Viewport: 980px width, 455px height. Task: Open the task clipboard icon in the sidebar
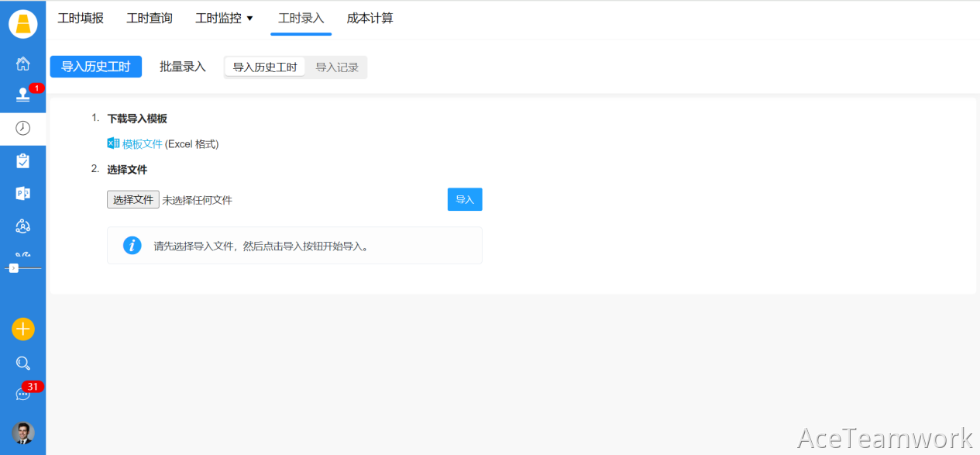(x=23, y=160)
